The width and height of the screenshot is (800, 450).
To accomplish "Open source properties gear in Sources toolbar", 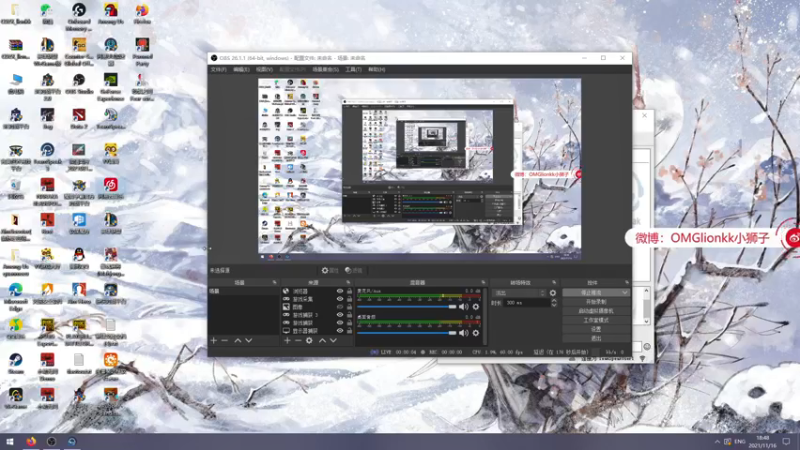I will (x=309, y=340).
